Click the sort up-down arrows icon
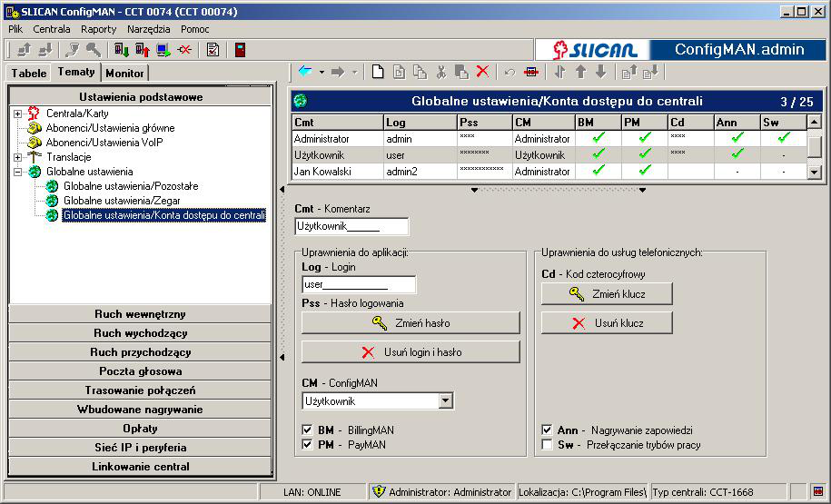 (559, 72)
